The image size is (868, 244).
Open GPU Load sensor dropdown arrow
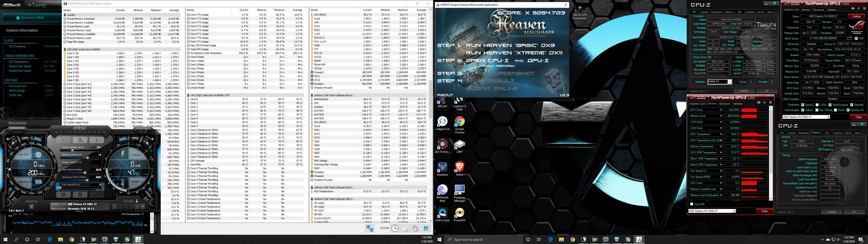(721, 183)
